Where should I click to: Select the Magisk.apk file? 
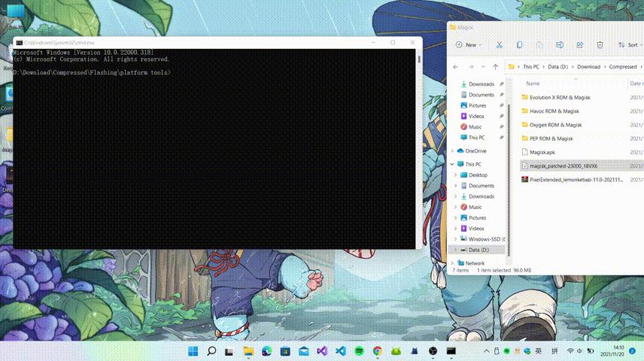542,153
